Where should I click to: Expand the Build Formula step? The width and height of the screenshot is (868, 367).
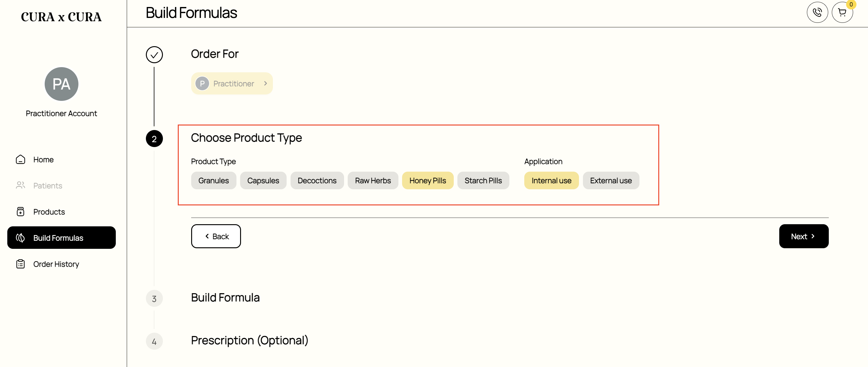tap(225, 298)
